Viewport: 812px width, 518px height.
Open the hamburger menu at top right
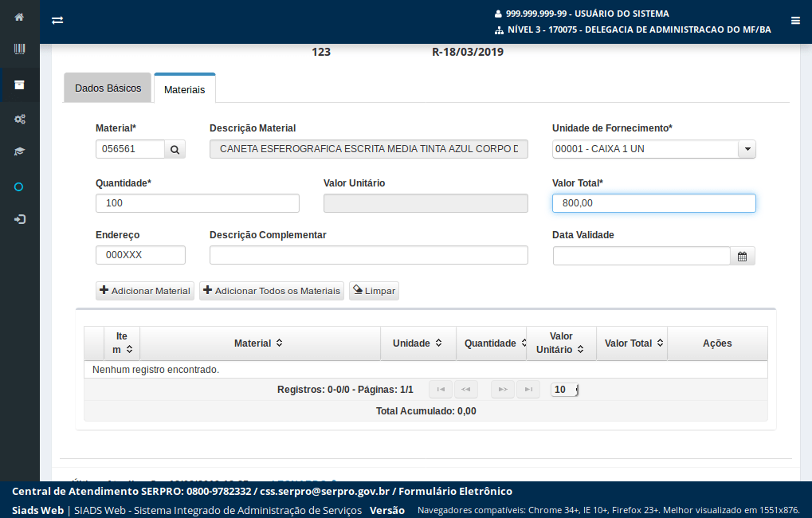[x=795, y=21]
